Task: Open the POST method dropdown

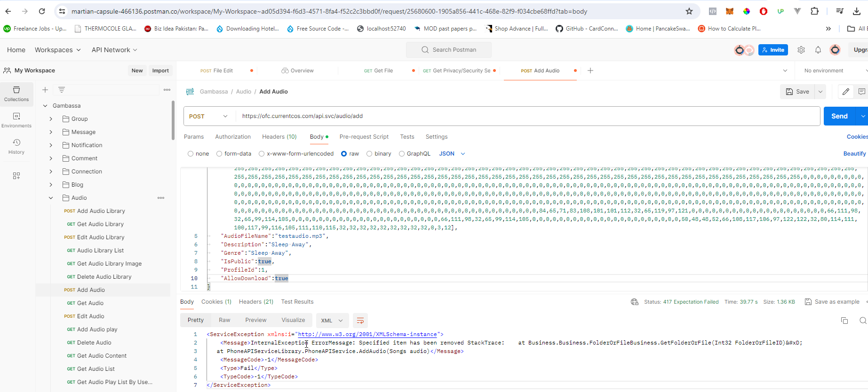Action: (208, 116)
